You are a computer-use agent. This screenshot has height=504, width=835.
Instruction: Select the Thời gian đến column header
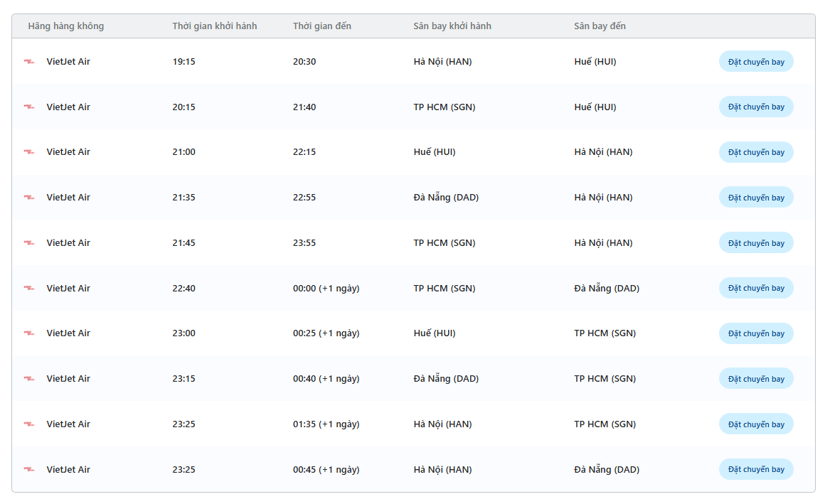(x=321, y=26)
